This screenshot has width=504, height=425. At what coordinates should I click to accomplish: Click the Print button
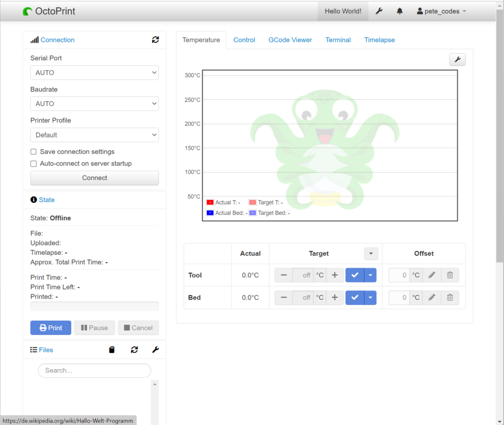pos(51,328)
